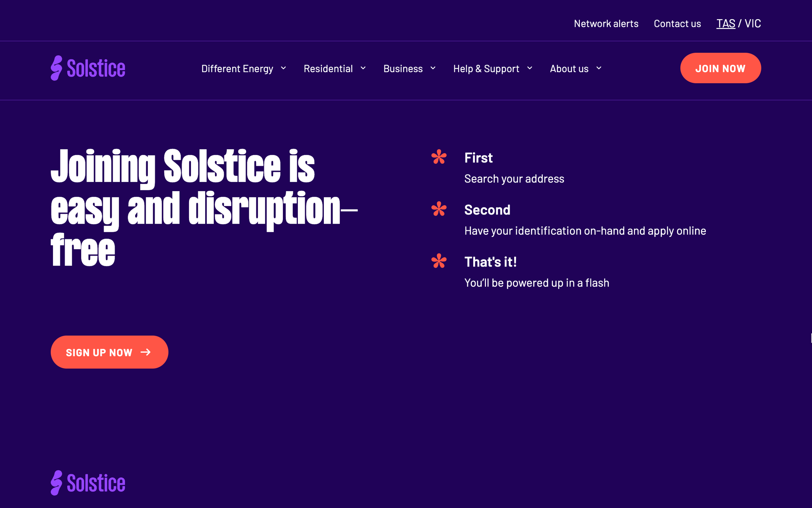Go to the Contact us page
This screenshot has width=812, height=508.
(x=678, y=23)
